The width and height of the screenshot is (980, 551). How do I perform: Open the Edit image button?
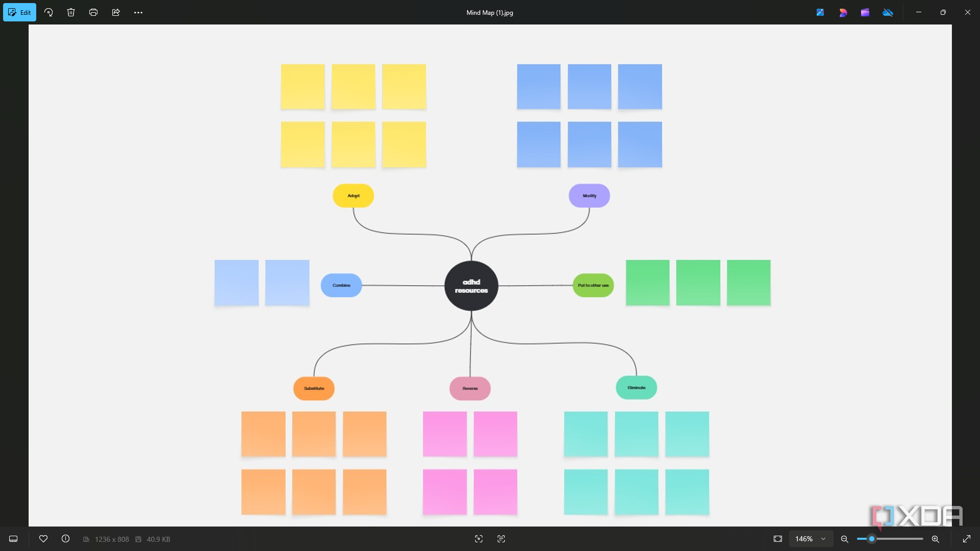click(x=19, y=12)
